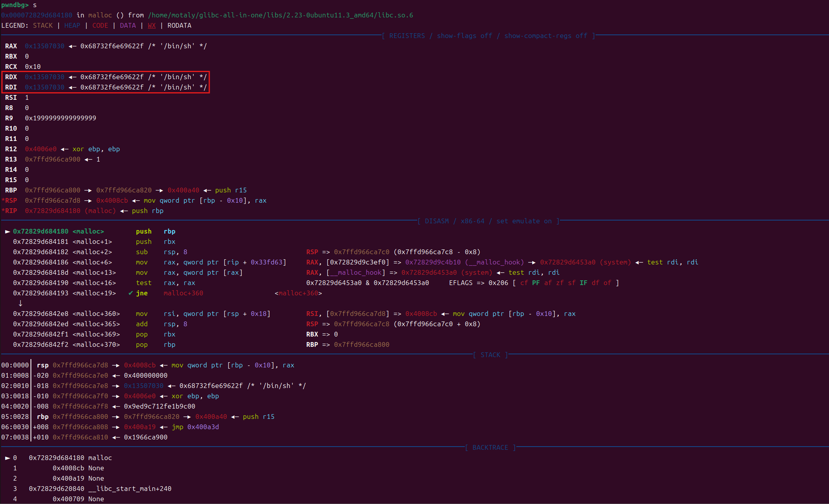Click the right arrow after RBP first address
Image resolution: width=829 pixels, height=504 pixels.
click(88, 190)
